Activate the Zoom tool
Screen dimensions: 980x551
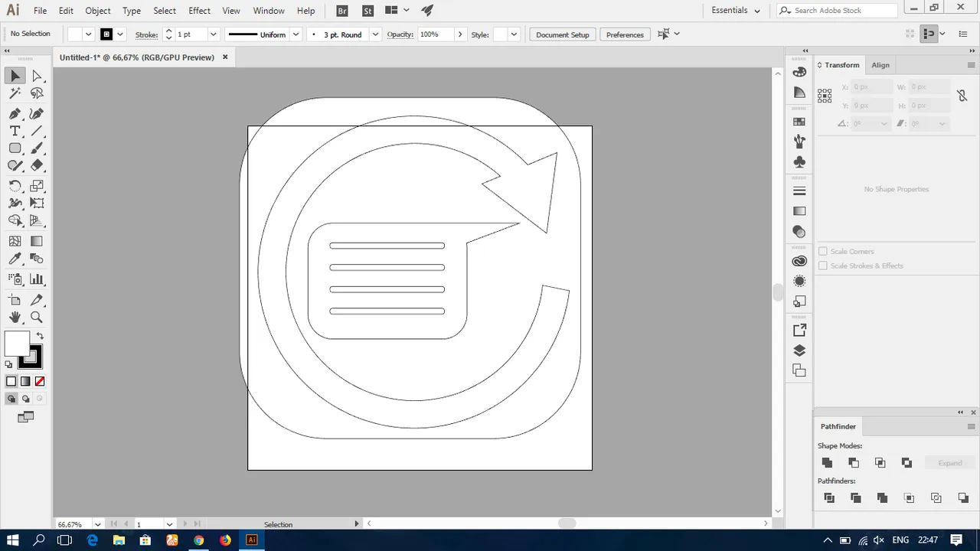click(37, 317)
